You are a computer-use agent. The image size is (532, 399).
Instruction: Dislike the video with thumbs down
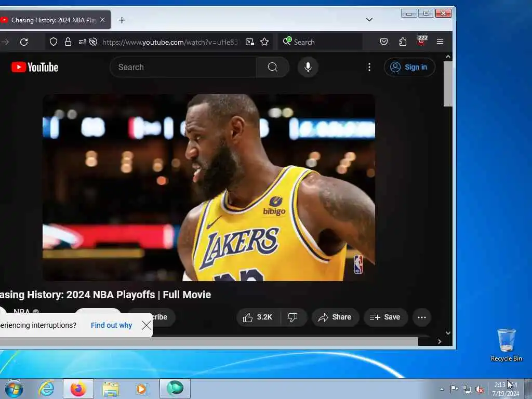[293, 317]
